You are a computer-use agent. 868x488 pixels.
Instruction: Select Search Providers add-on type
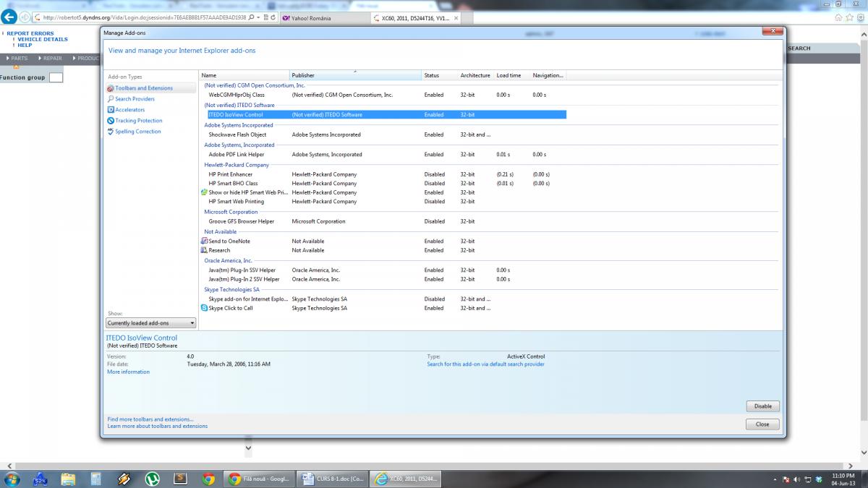point(135,99)
